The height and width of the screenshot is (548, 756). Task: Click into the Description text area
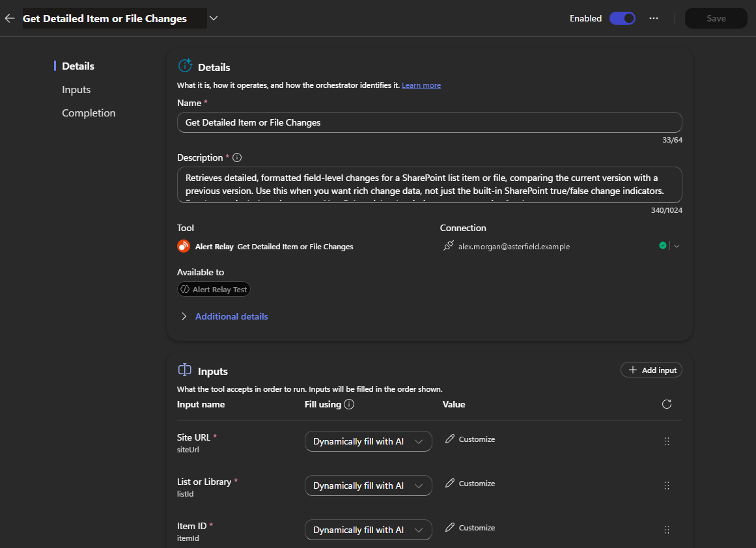tap(430, 185)
